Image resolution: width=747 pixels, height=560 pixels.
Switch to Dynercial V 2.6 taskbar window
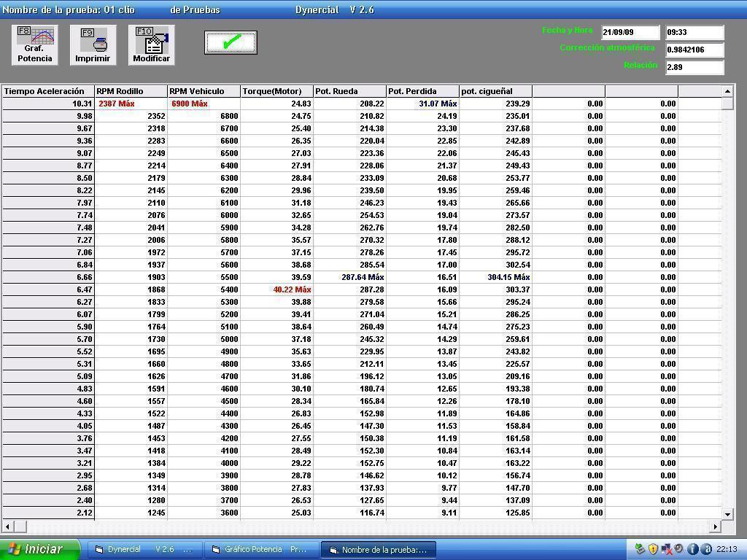click(x=144, y=550)
